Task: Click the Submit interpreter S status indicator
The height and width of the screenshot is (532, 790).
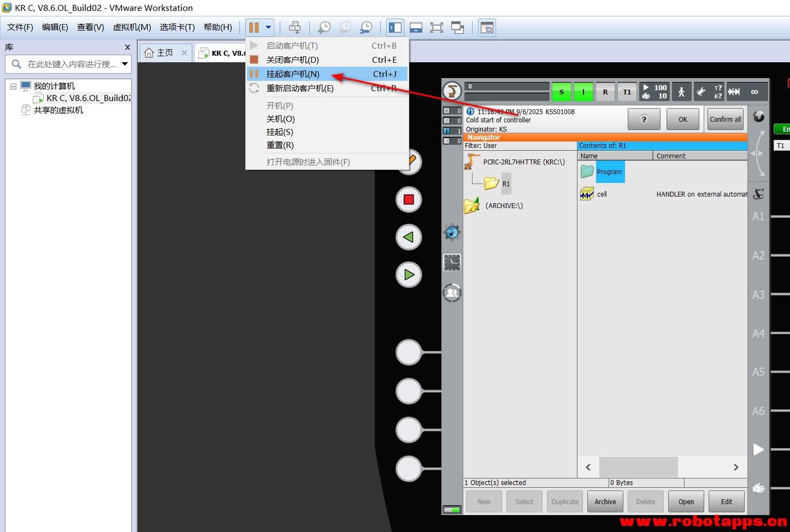Action: tap(562, 92)
